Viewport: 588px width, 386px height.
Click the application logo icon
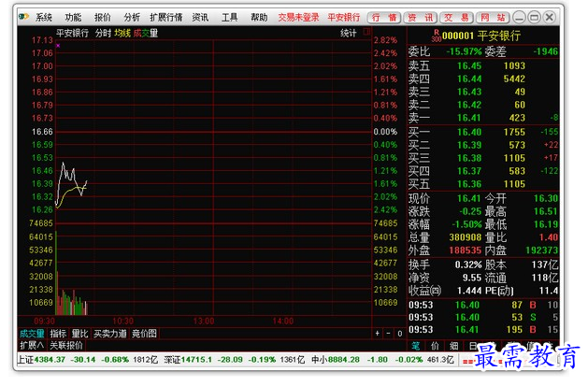(23, 17)
